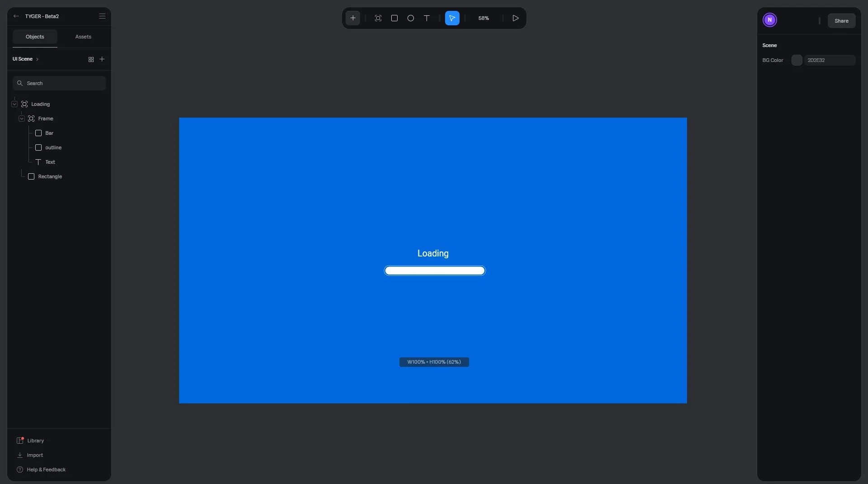The image size is (868, 484).
Task: Click the rectangle icon of Bar layer
Action: pos(38,133)
